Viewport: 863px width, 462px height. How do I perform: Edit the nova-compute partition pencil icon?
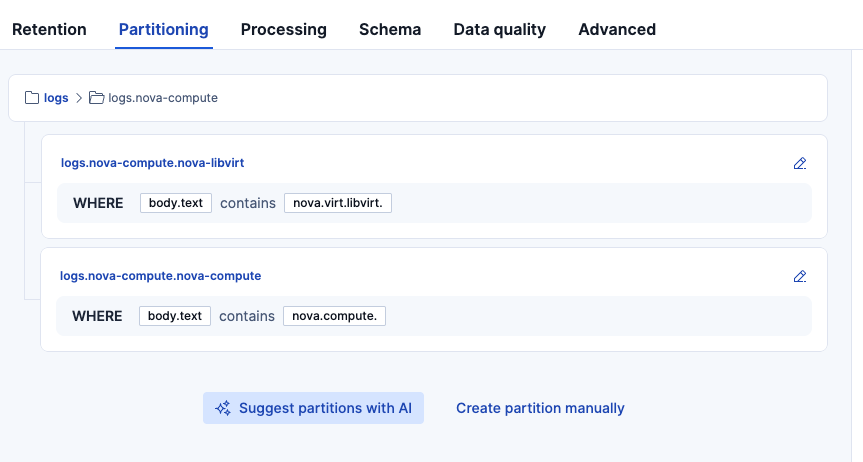[799, 276]
